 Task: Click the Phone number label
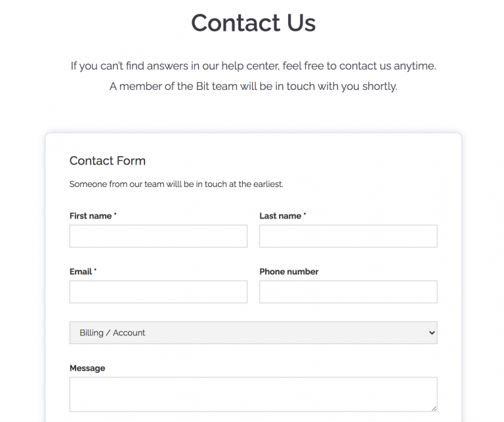(x=289, y=272)
